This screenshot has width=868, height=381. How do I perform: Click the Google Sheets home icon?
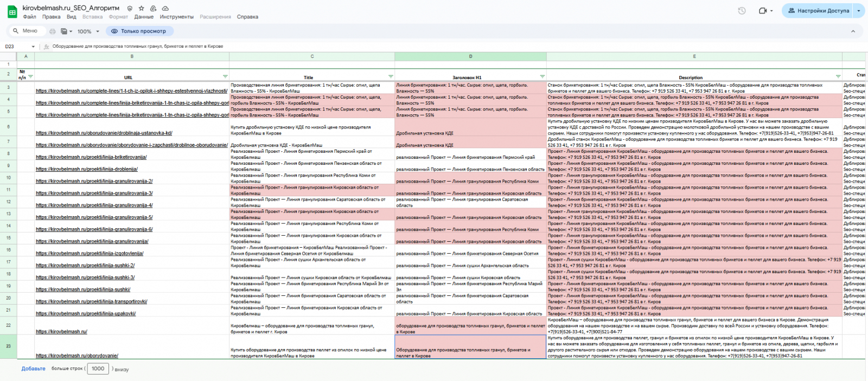click(x=11, y=11)
